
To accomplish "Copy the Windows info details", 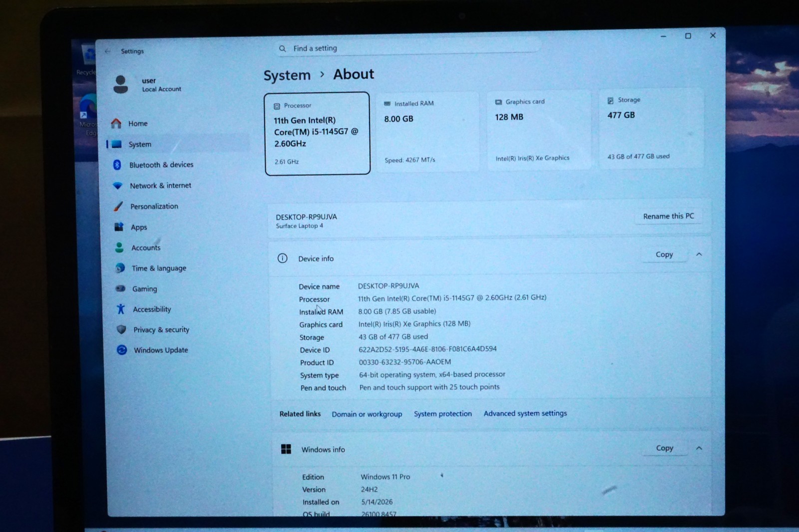I will coord(665,448).
